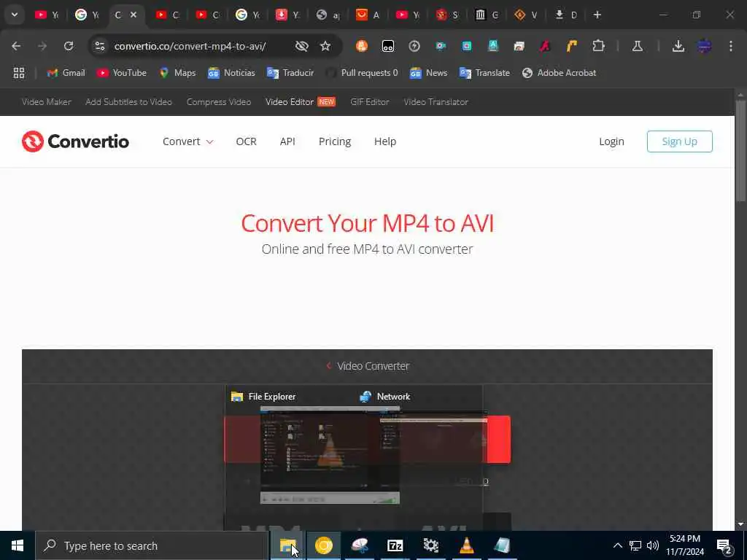747x560 pixels.
Task: Open the Adobe Acrobat bookmark
Action: point(560,73)
